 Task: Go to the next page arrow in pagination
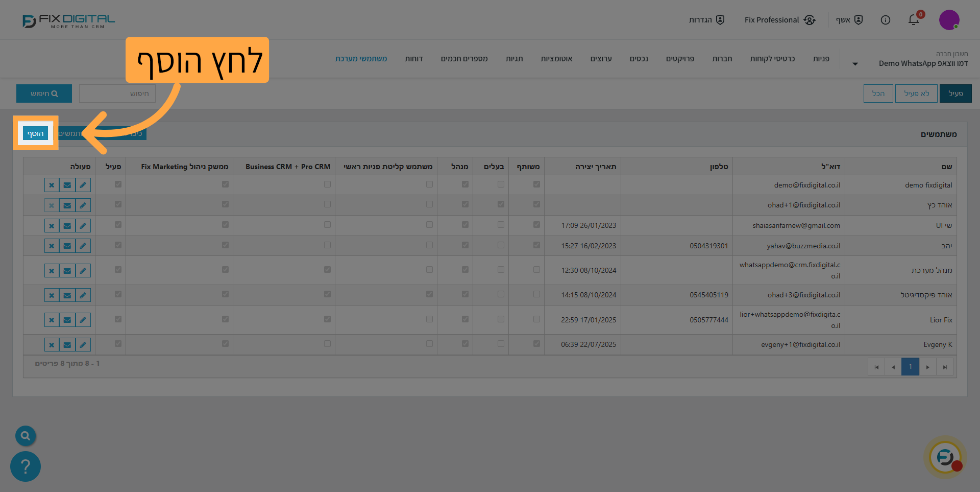(x=927, y=367)
